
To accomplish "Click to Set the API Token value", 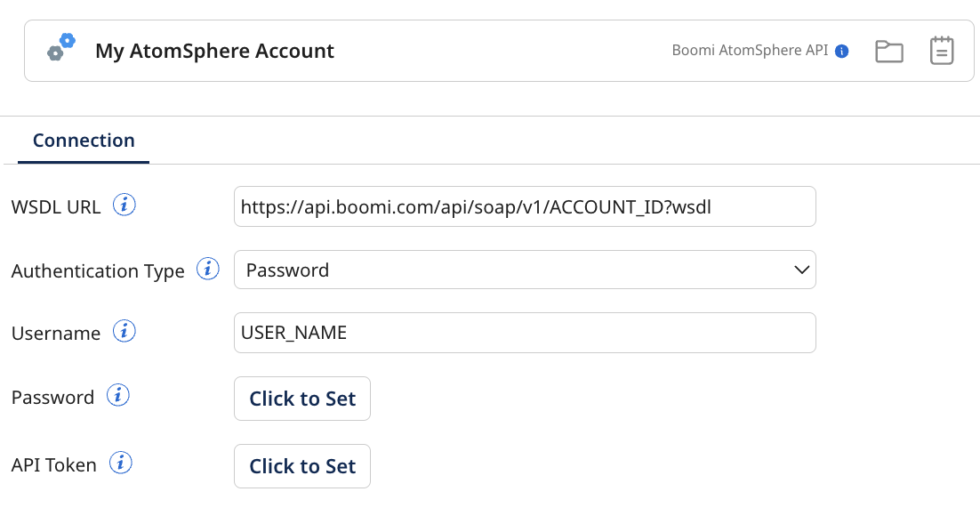I will [301, 465].
